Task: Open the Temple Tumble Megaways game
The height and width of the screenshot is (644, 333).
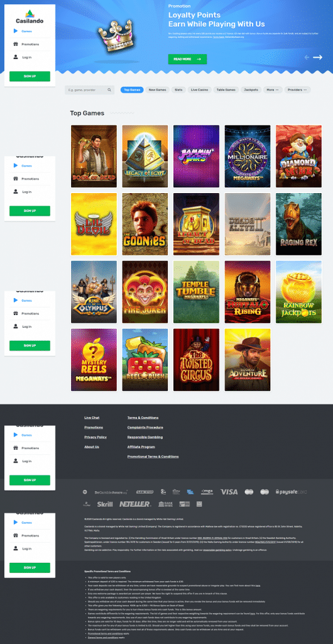Action: 196,292
